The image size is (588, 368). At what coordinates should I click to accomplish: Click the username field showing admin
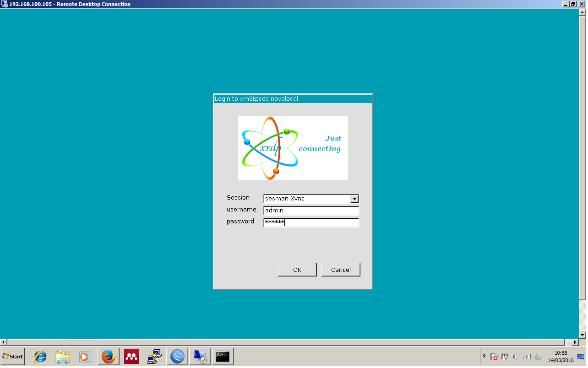311,211
